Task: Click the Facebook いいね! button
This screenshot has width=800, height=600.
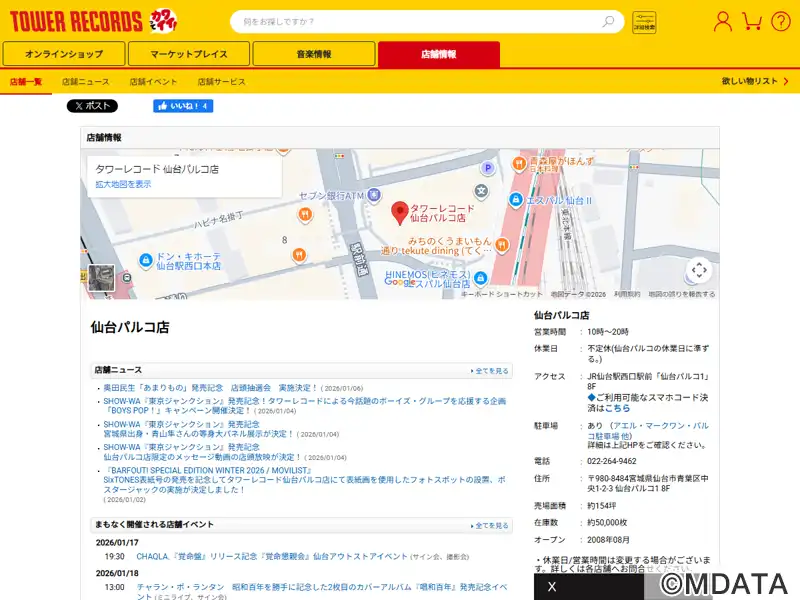Action: [x=182, y=106]
